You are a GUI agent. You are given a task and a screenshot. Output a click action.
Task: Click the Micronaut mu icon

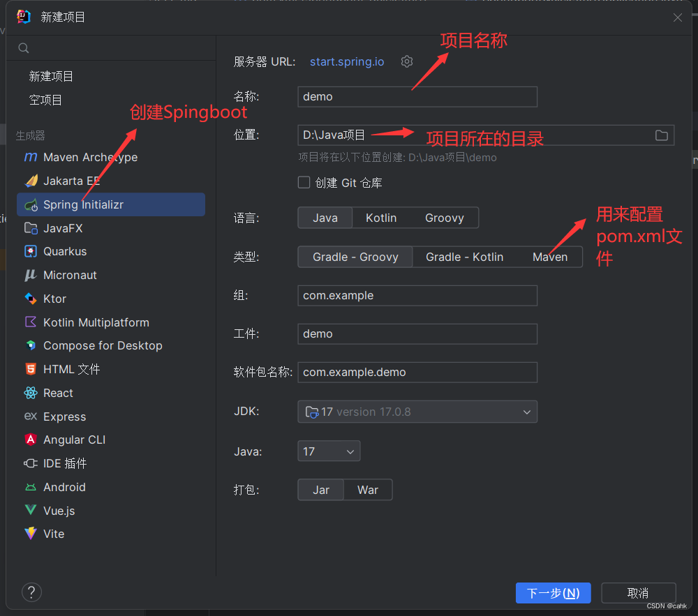point(30,275)
